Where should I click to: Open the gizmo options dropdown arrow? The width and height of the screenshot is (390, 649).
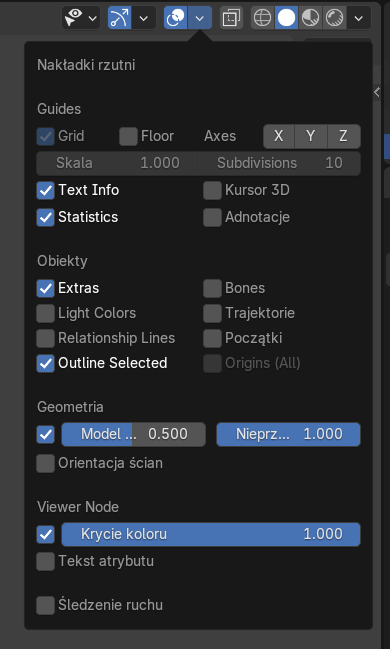pyautogui.click(x=143, y=18)
